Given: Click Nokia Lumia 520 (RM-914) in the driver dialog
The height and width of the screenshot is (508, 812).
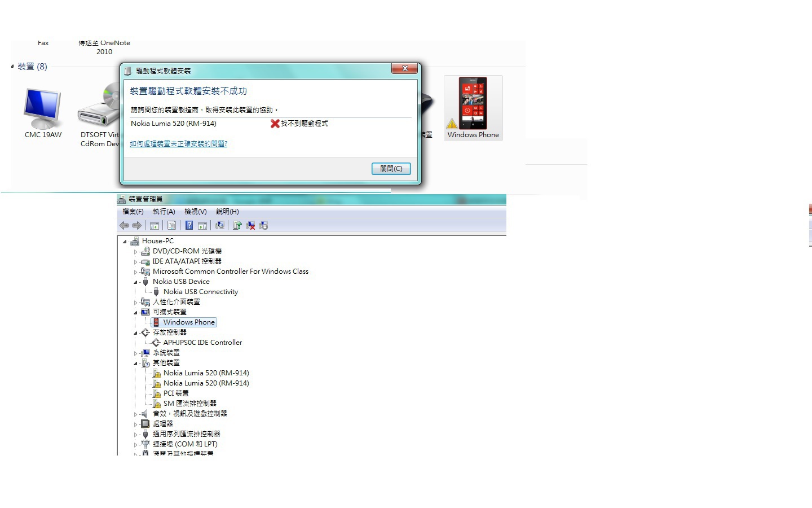Looking at the screenshot, I should [x=174, y=124].
